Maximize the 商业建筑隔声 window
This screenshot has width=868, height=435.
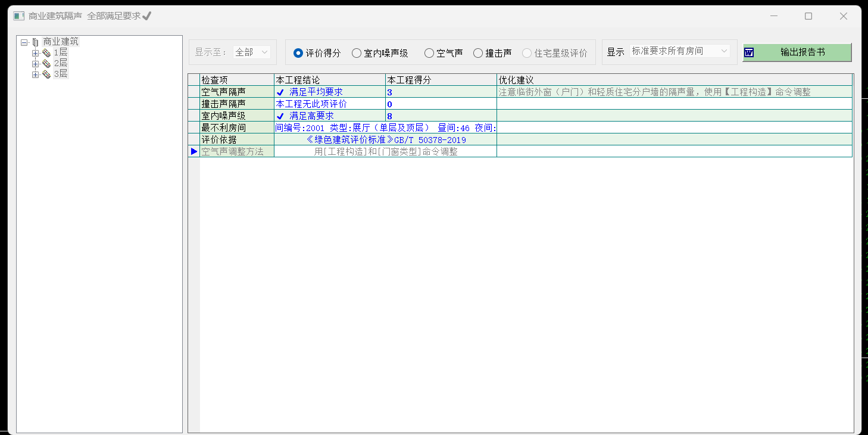pos(808,16)
